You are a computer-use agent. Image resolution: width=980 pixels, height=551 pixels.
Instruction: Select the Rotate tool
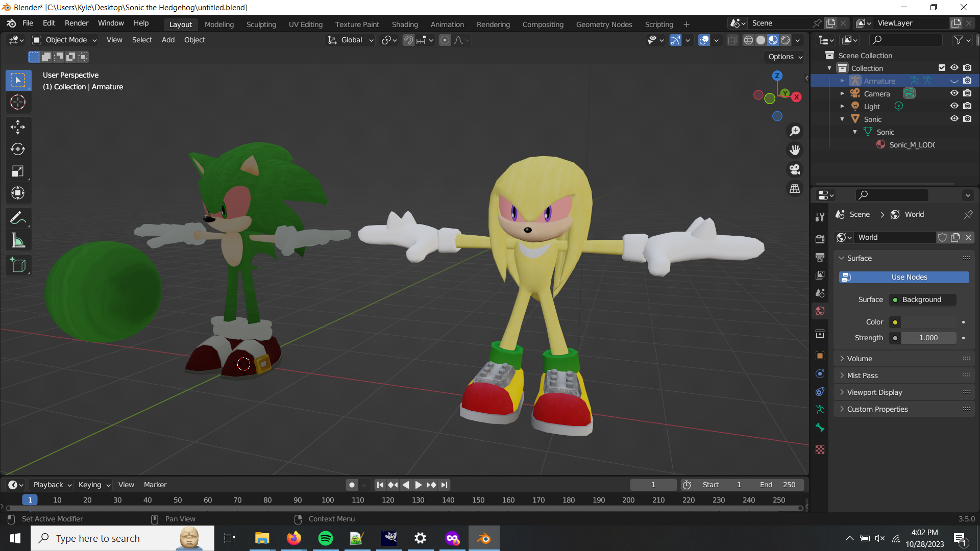tap(18, 149)
